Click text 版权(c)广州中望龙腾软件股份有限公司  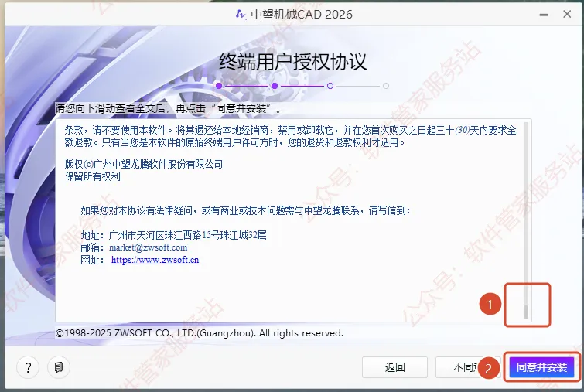click(144, 164)
